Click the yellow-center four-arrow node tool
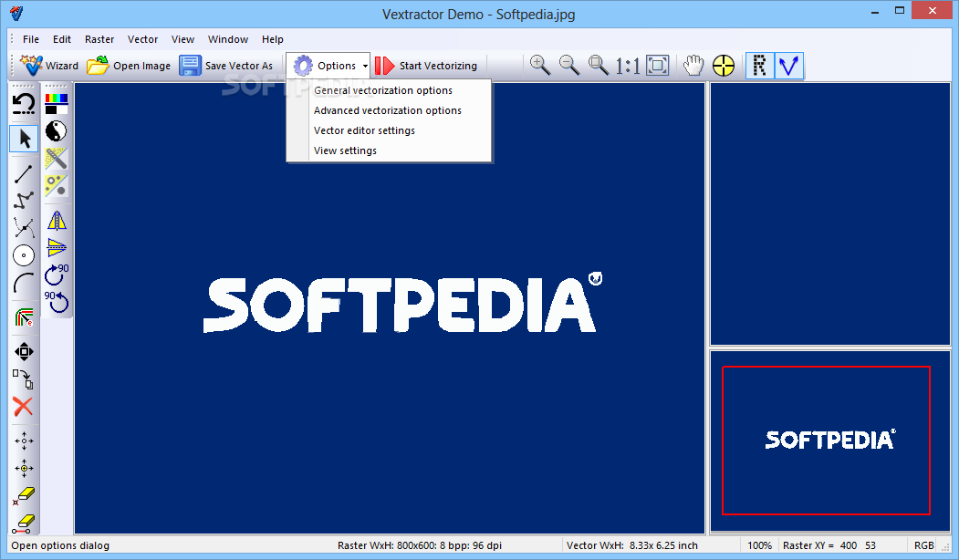This screenshot has width=959, height=560. coord(24,468)
